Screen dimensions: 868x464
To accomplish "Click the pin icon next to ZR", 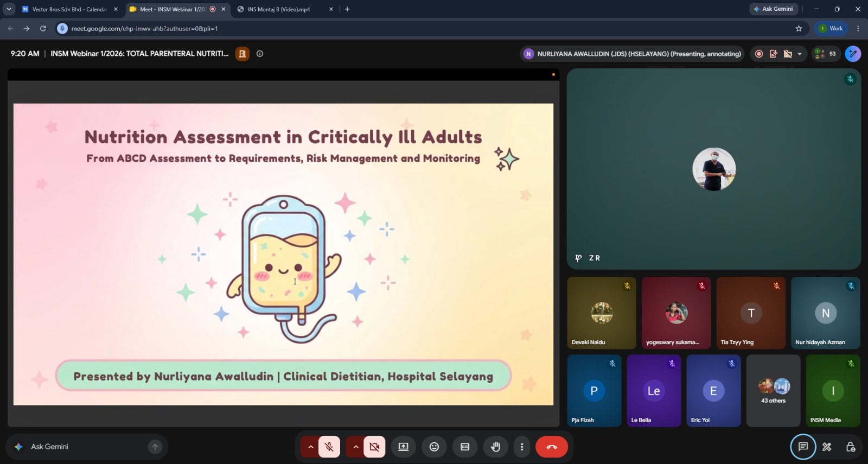I will (x=578, y=258).
